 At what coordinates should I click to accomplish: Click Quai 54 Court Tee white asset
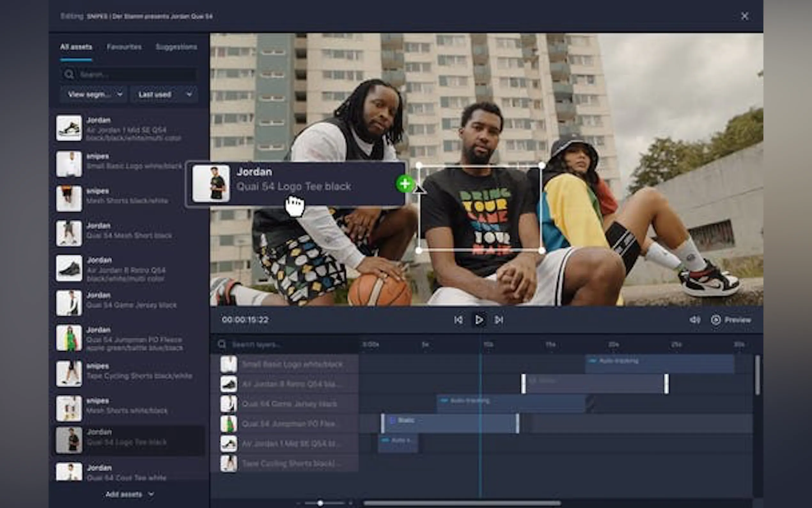129,472
